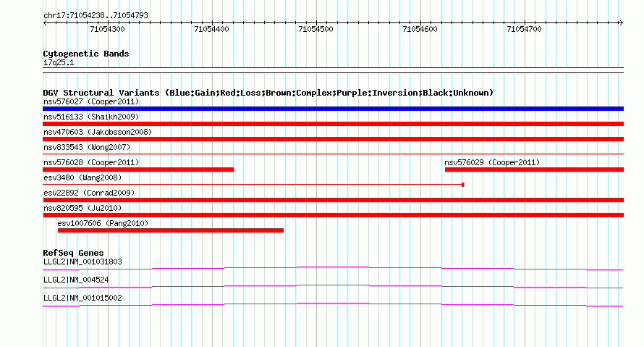
Task: Click the nsv470603 red variant bar
Action: click(333, 139)
